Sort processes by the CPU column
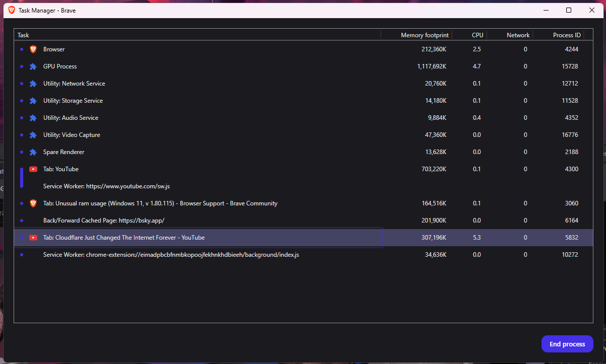606x364 pixels. click(x=470, y=35)
